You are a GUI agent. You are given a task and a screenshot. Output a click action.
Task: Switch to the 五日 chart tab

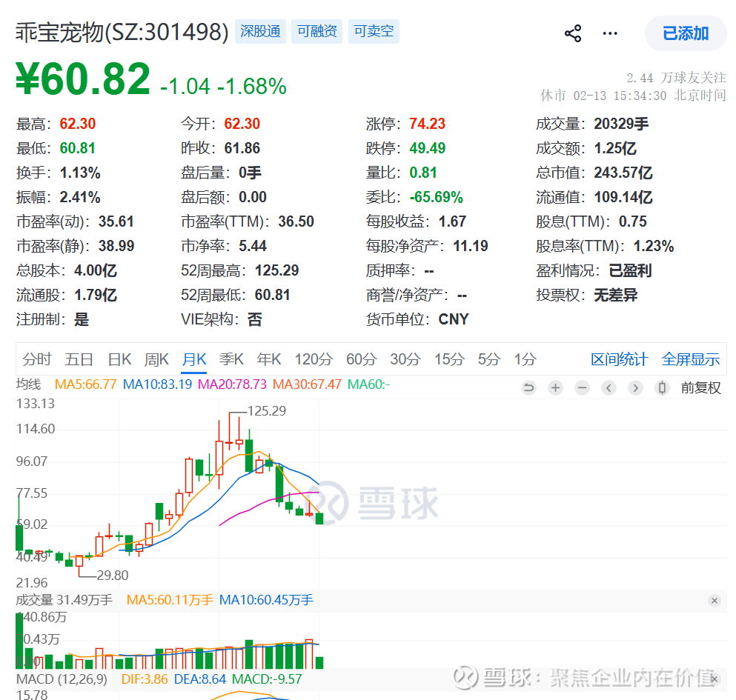click(x=79, y=359)
